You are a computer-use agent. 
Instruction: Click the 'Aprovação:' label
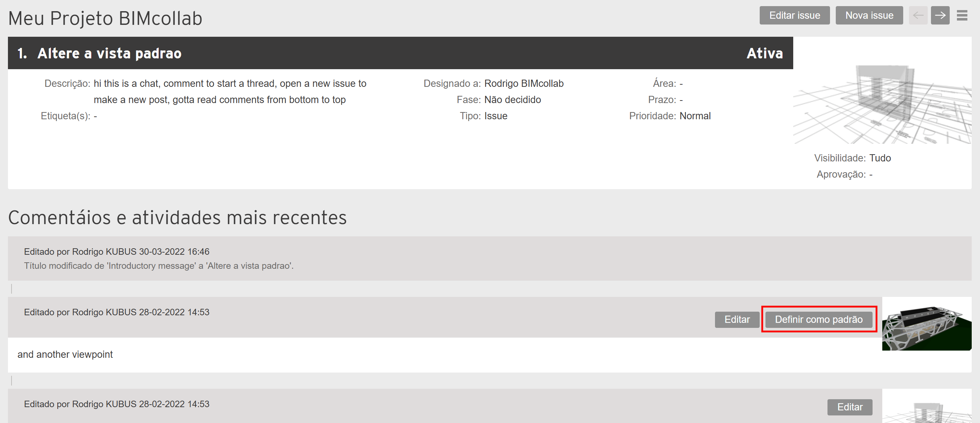point(841,174)
